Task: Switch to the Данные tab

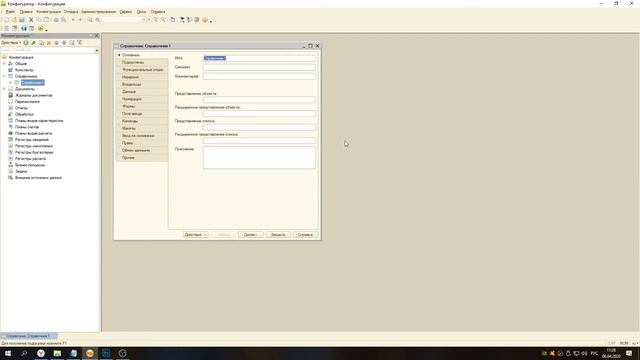Action: pyautogui.click(x=142, y=92)
